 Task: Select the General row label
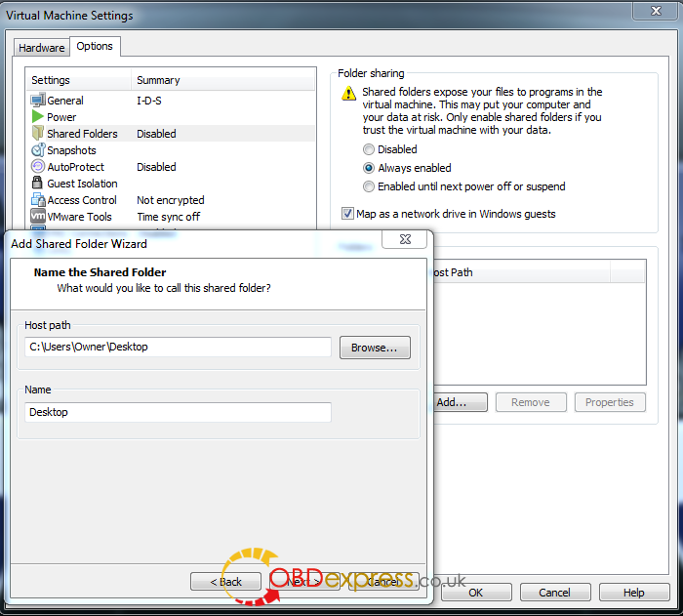coord(65,101)
